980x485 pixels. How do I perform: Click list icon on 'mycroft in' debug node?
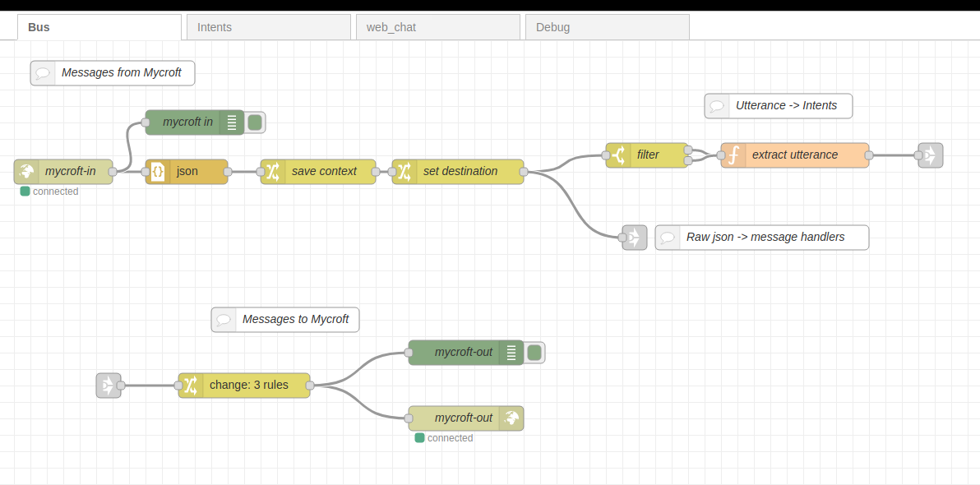click(x=232, y=122)
